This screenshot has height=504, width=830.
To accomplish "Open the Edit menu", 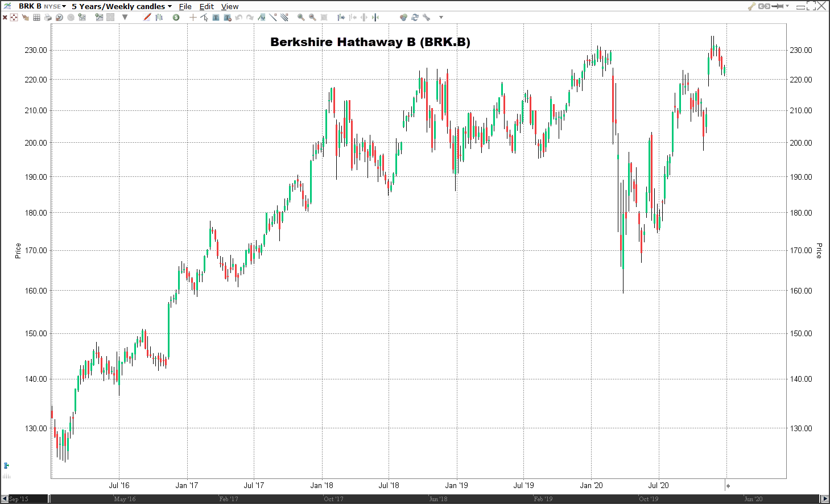I will click(207, 6).
